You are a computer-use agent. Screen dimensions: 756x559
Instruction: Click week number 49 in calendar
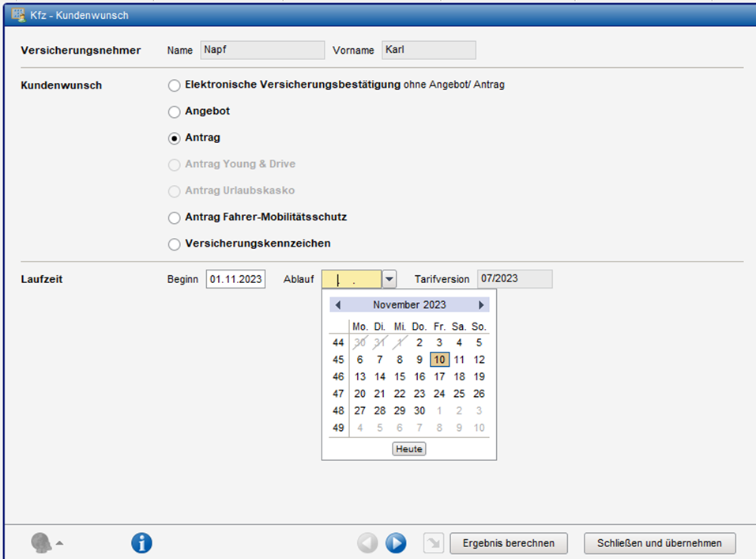[x=338, y=428]
